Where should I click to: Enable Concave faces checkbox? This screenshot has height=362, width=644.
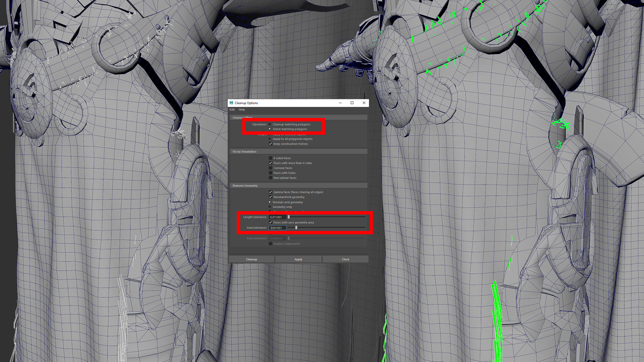270,168
